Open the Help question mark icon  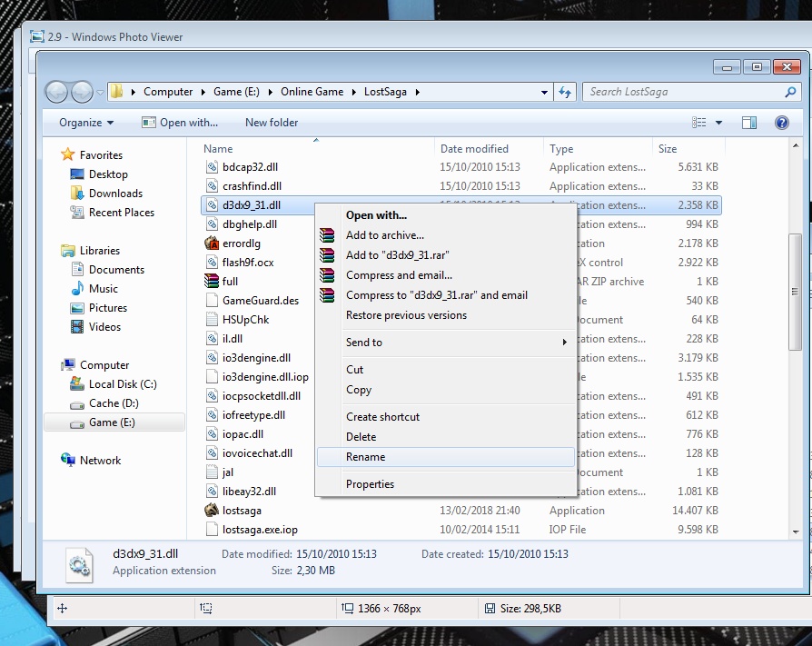point(781,123)
